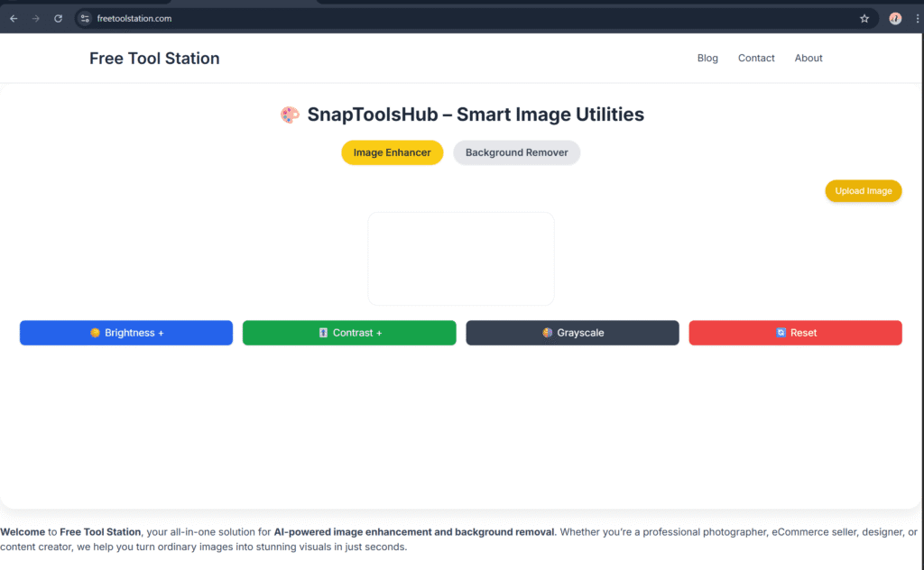Reload the page with refresh icon
This screenshot has width=924, height=570.
59,18
